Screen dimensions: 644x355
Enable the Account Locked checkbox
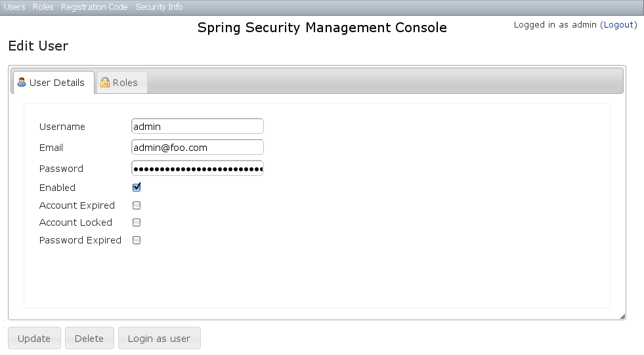[137, 222]
